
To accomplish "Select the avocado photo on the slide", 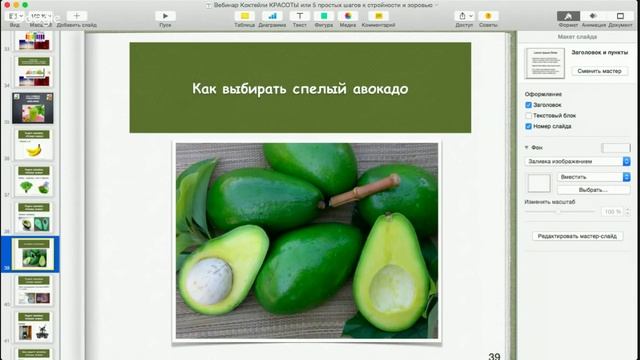I will pos(307,241).
